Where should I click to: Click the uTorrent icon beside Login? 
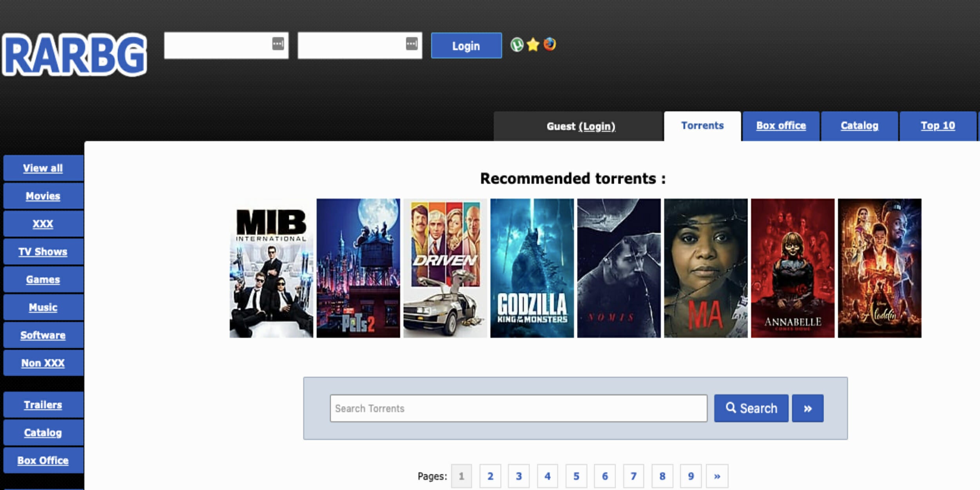[517, 45]
